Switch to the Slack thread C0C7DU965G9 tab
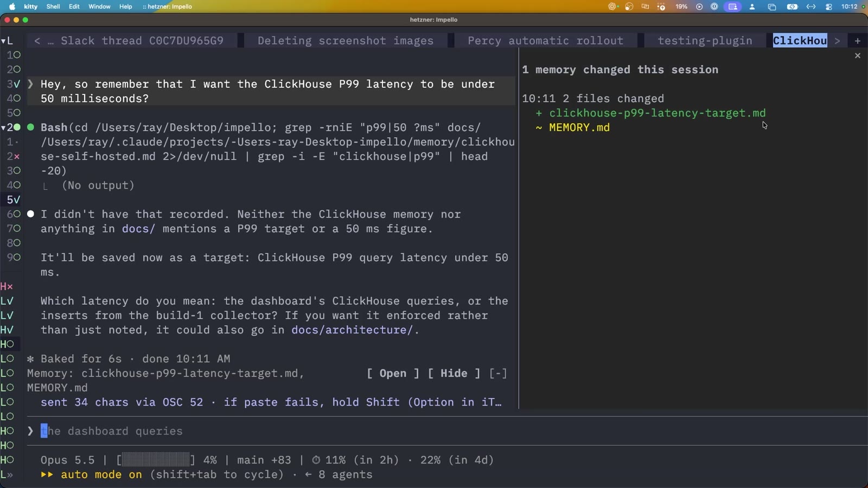The width and height of the screenshot is (868, 488). [142, 41]
